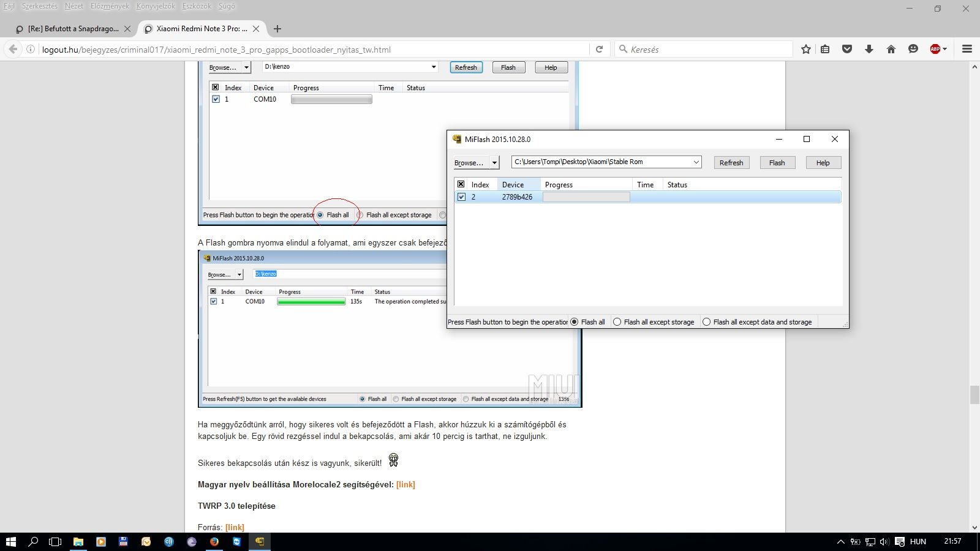Open the Windows Start menu
The height and width of the screenshot is (551, 980).
10,542
